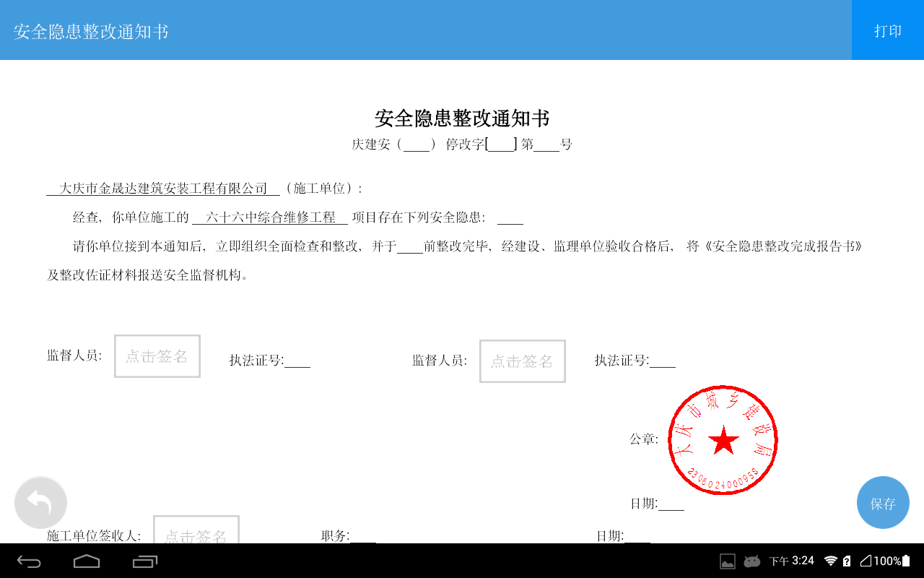Tap the red 大庆市城乡建设局 official seal
Image resolution: width=924 pixels, height=578 pixels.
point(723,440)
